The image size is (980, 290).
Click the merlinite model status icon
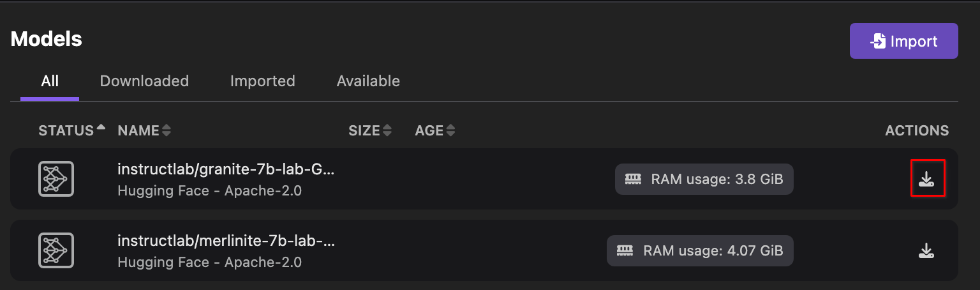(x=56, y=250)
